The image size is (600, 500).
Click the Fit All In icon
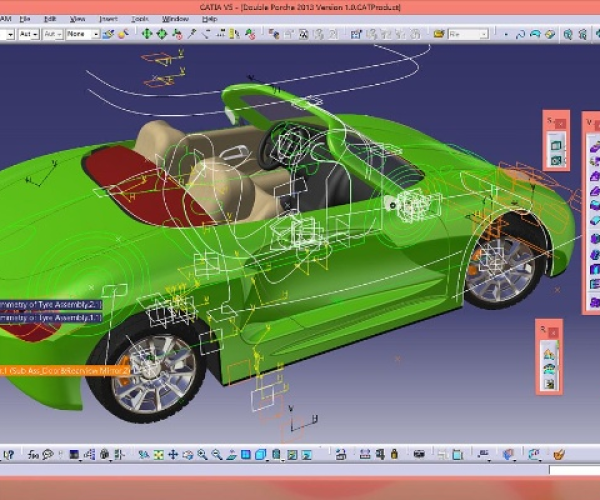point(159,455)
